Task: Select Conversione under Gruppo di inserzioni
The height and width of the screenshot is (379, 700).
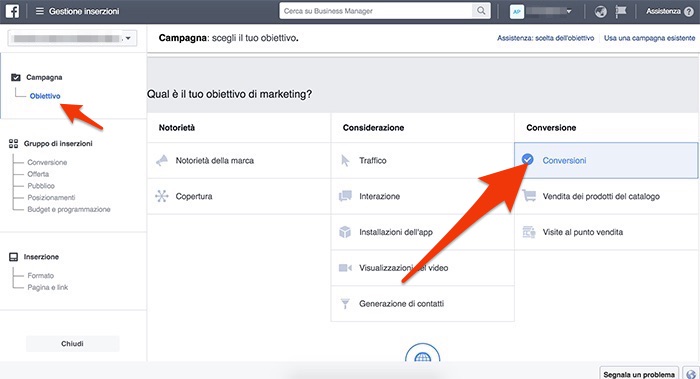Action: click(x=47, y=162)
